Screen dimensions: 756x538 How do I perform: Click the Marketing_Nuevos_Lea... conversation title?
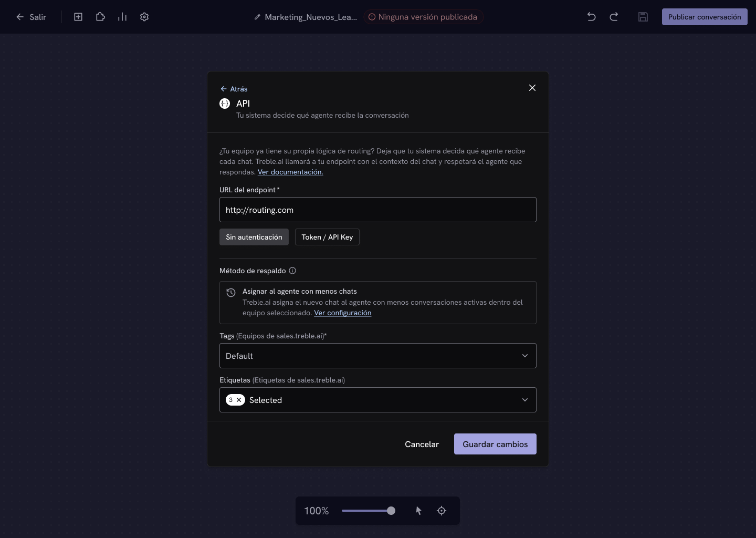tap(311, 17)
